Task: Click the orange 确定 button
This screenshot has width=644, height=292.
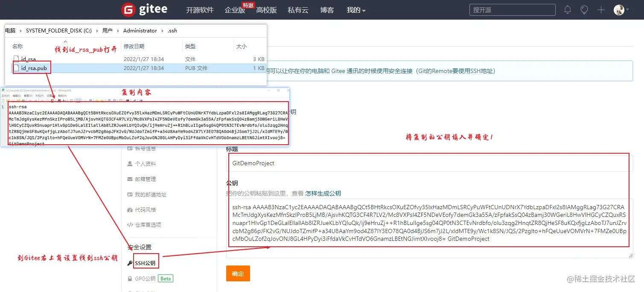Action: coord(238,274)
